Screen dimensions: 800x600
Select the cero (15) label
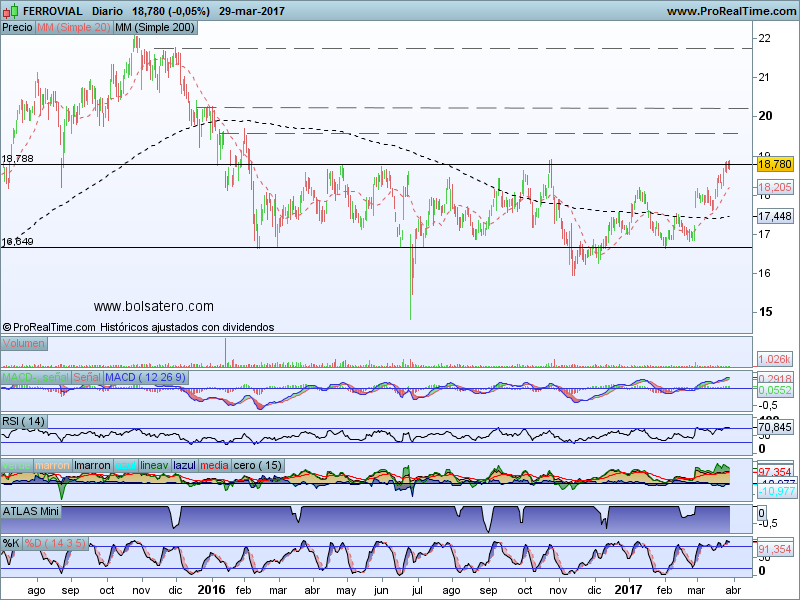tap(256, 465)
